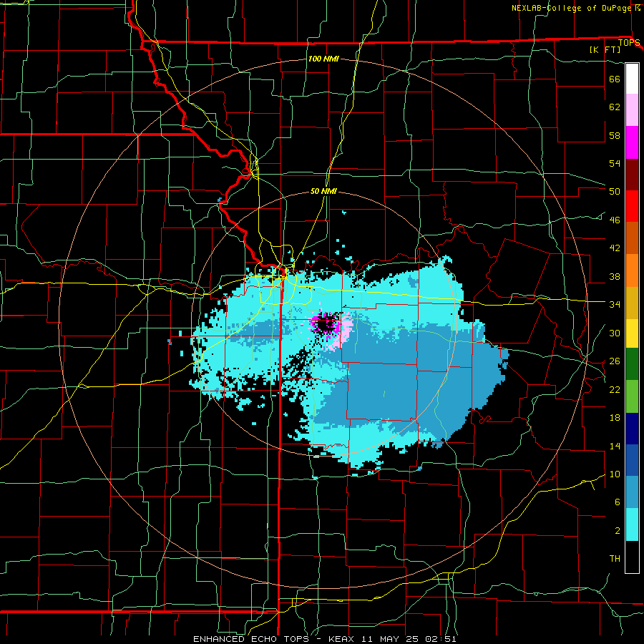Click the 18 legend value

tap(615, 418)
